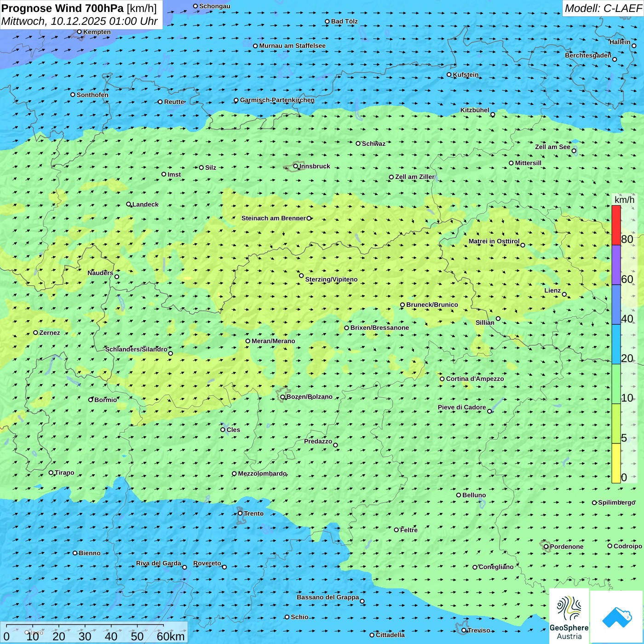Click the Cortina d'Ampezzo label

(475, 379)
